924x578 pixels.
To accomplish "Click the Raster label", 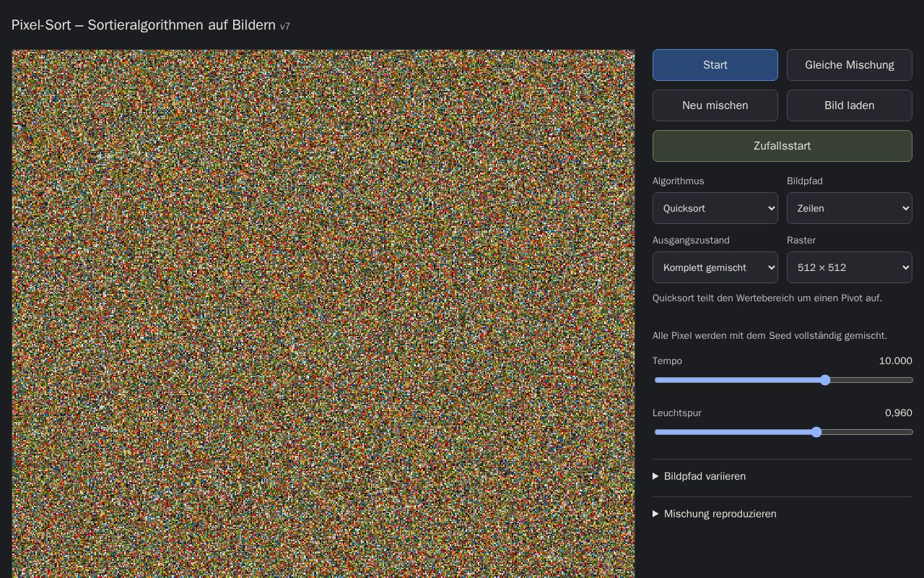I will coord(801,240).
